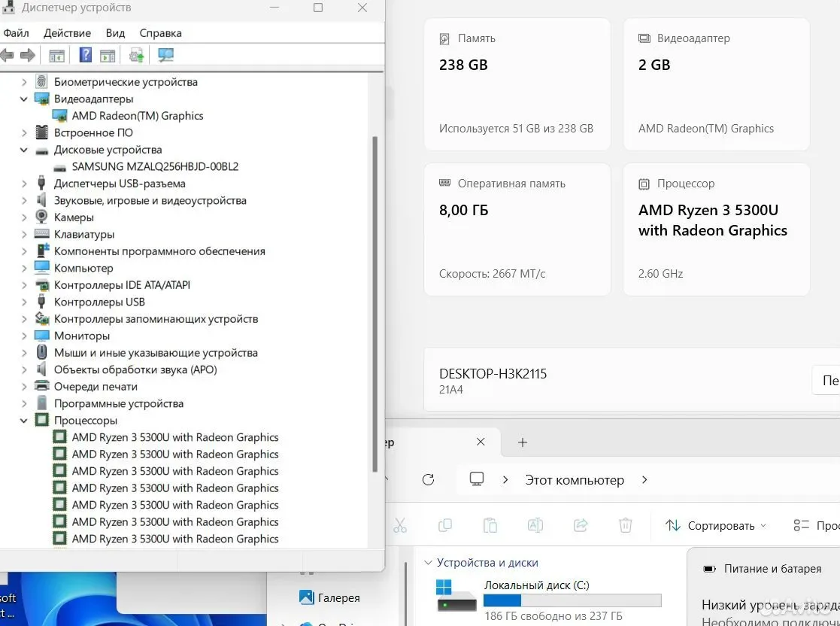Click the scan for hardware changes monitor icon
The width and height of the screenshot is (840, 626).
(x=165, y=55)
